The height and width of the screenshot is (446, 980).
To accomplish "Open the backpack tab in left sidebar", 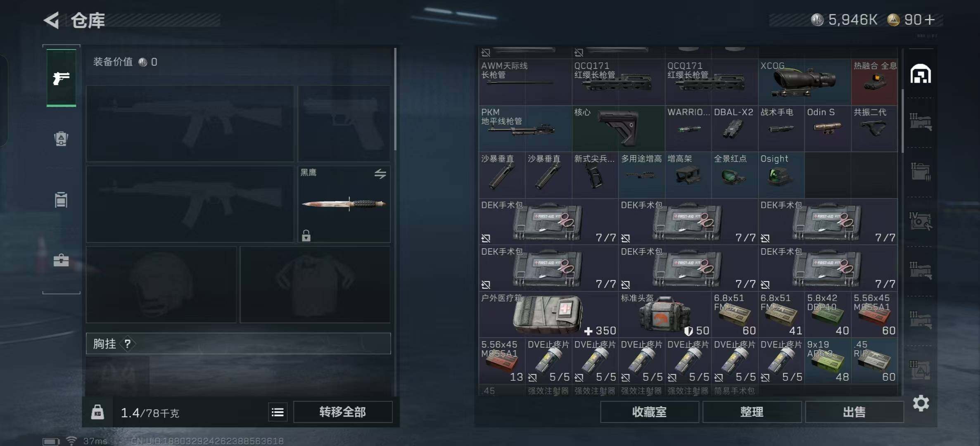I will tap(61, 139).
